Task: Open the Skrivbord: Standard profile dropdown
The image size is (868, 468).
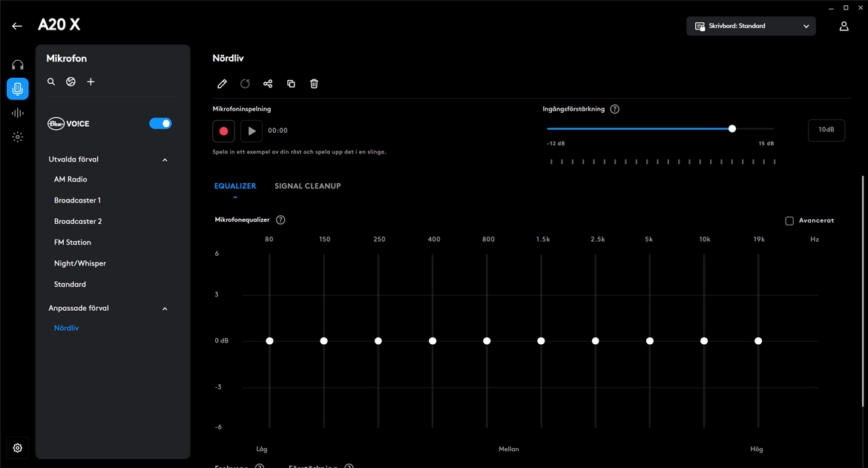Action: (x=751, y=26)
